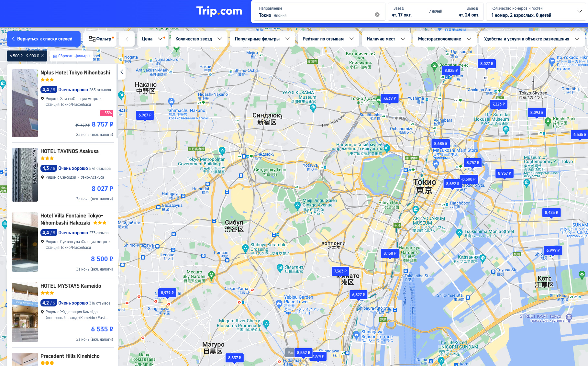The image size is (588, 366).
Task: Select the 6,987 ₽ map price marker
Action: (x=145, y=115)
